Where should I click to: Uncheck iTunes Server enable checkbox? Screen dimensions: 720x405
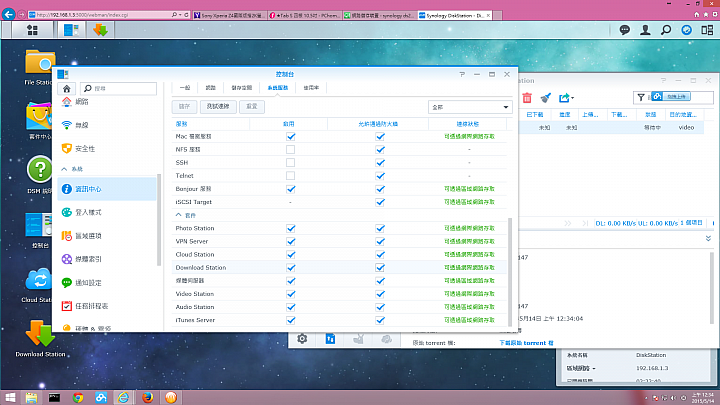coord(290,320)
